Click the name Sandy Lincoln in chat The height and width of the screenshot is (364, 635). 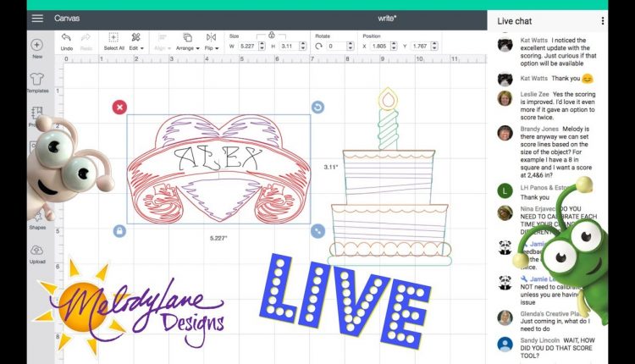(x=540, y=340)
